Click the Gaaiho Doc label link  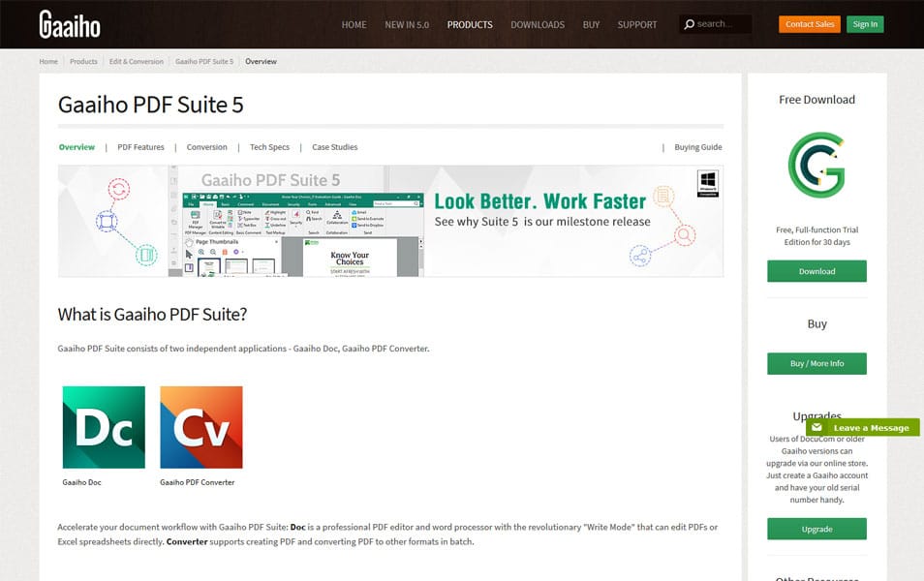pyautogui.click(x=82, y=482)
